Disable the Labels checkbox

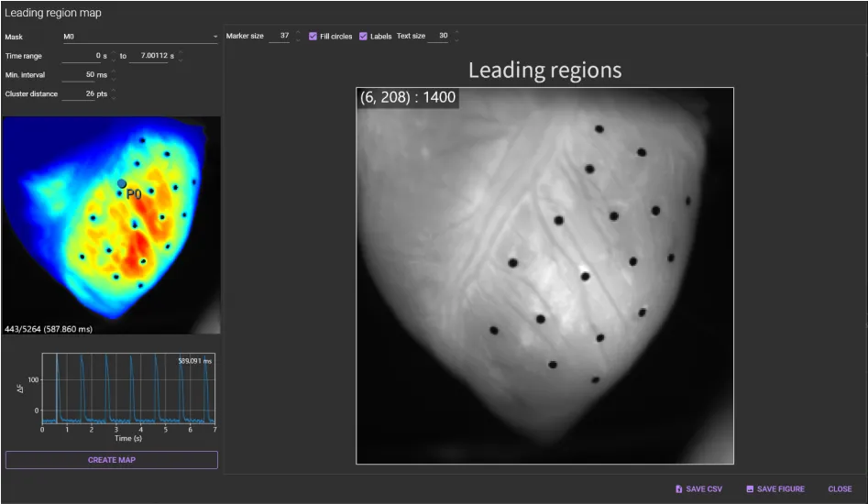[363, 37]
